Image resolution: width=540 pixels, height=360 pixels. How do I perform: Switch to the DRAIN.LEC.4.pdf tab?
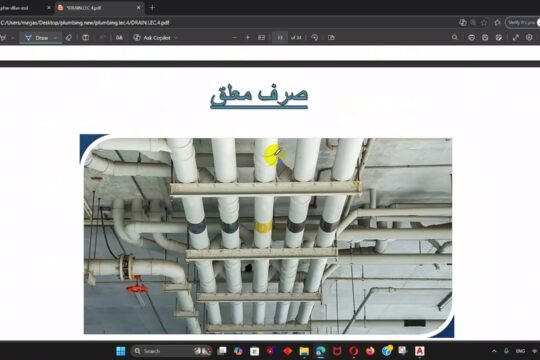point(98,8)
